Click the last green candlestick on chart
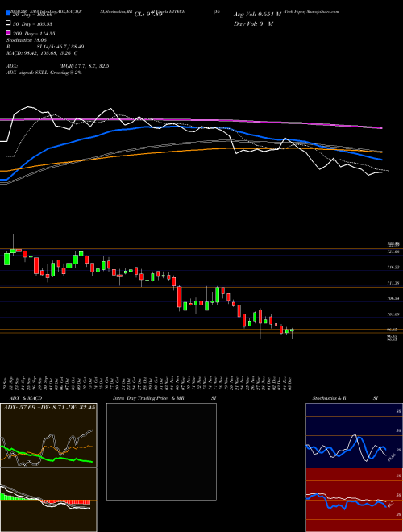This screenshot has width=403, height=532. [x=292, y=330]
